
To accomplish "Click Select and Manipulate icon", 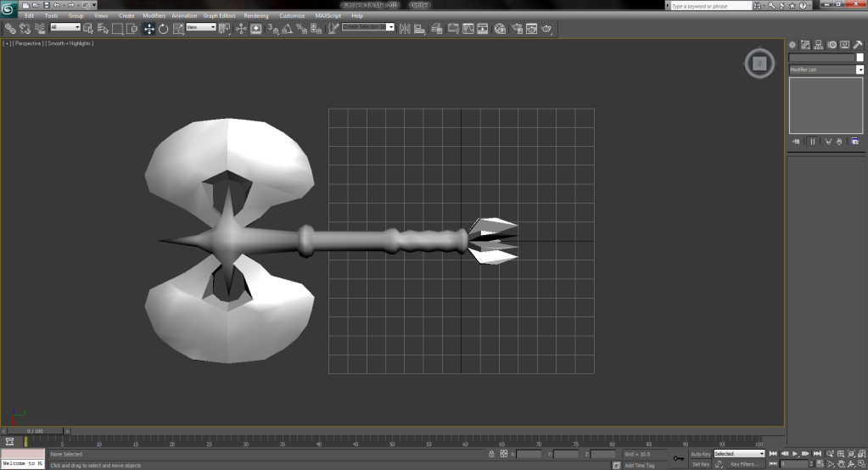I will pyautogui.click(x=241, y=29).
